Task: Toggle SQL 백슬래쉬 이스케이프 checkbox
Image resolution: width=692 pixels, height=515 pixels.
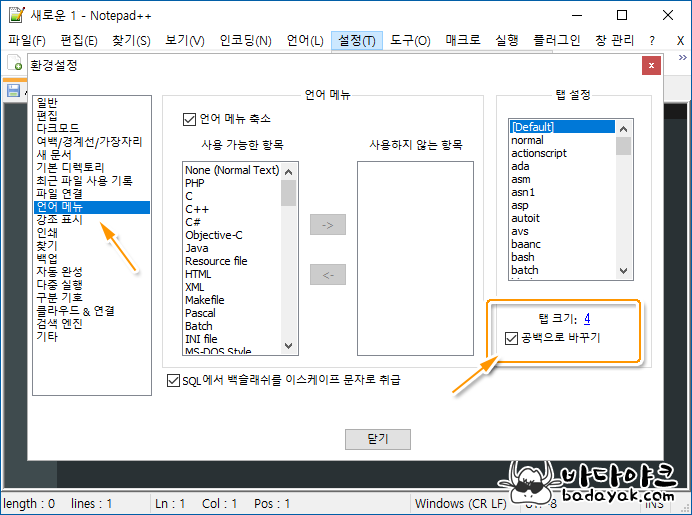Action: 173,380
